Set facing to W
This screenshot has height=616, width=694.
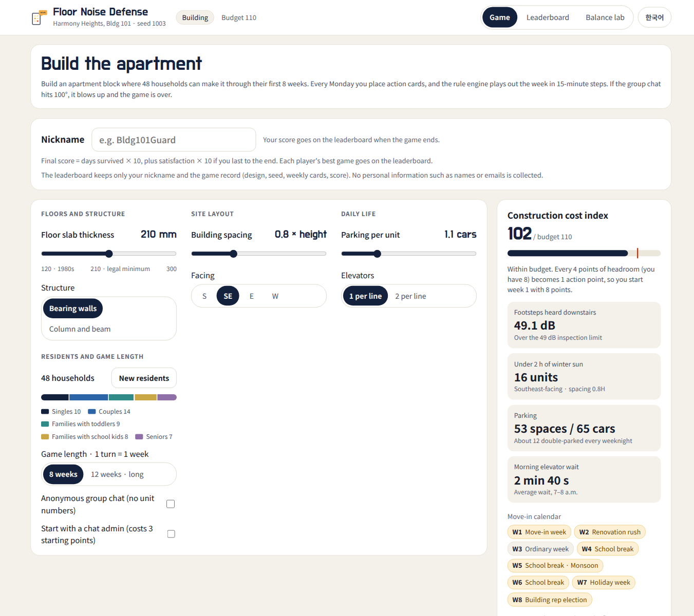click(275, 296)
